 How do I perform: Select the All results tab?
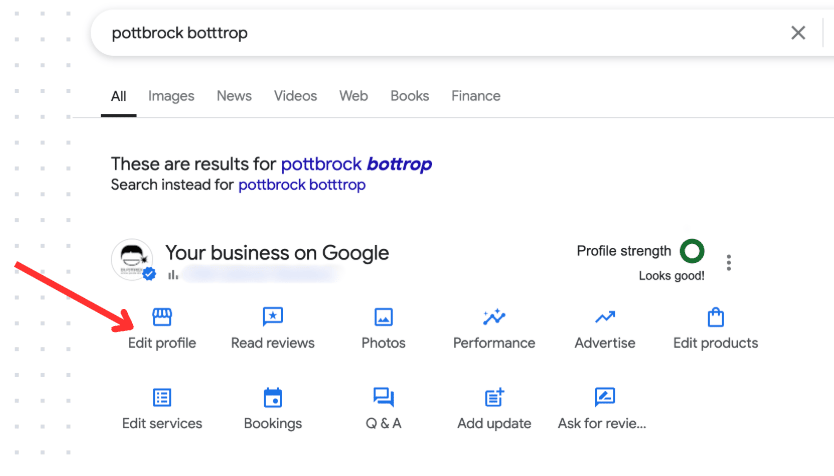pyautogui.click(x=119, y=96)
